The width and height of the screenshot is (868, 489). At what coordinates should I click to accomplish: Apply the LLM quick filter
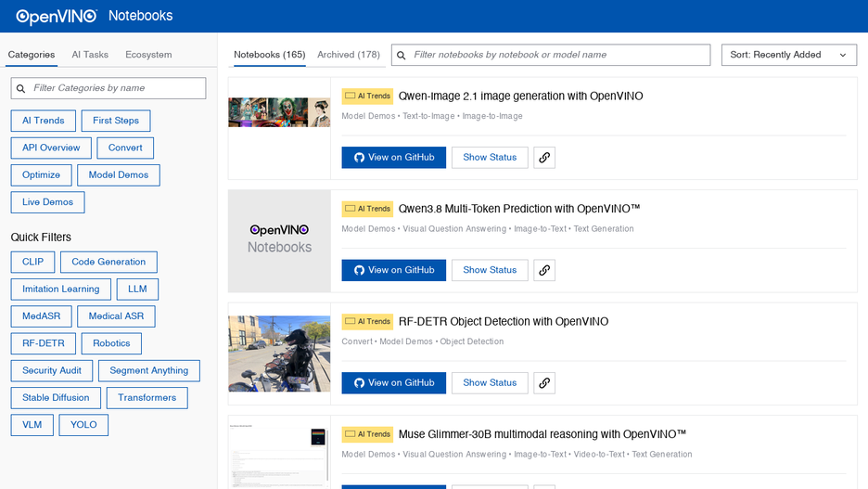click(x=137, y=290)
